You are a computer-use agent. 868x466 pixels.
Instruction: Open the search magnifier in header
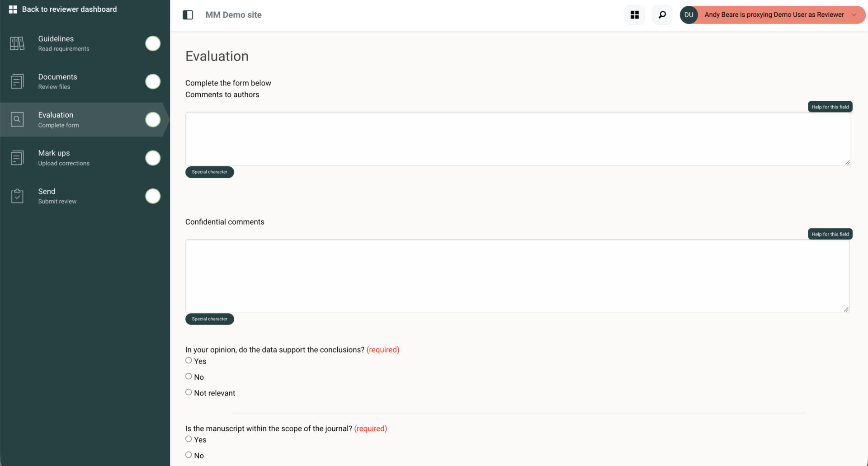point(662,15)
